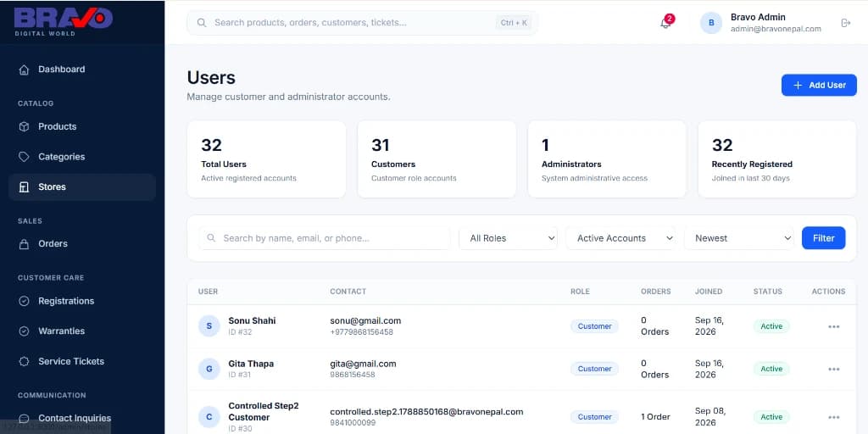Open the notifications bell icon
The image size is (868, 434).
(x=665, y=23)
